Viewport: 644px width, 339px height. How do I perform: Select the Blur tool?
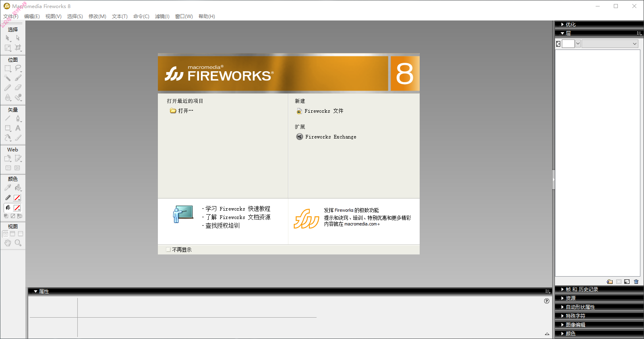(8, 97)
